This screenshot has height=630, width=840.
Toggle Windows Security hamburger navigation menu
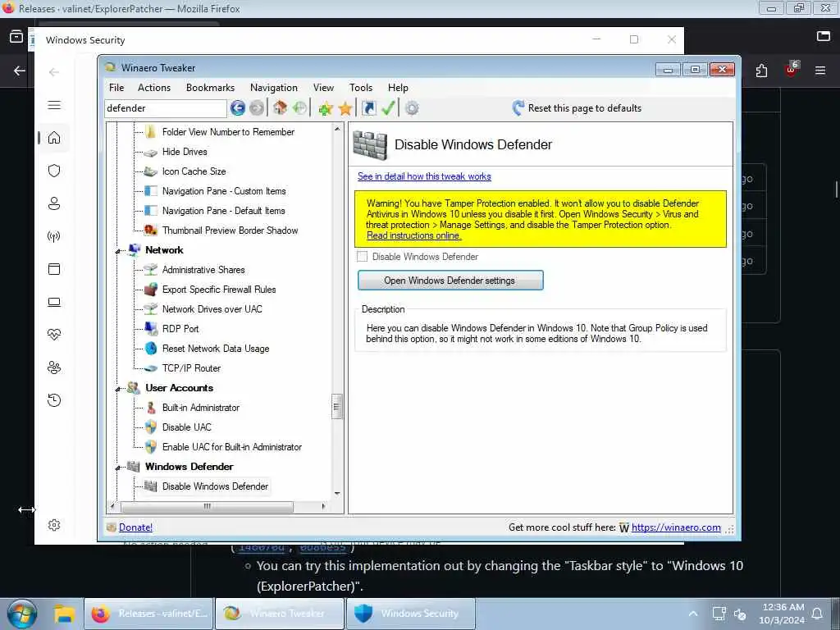(54, 105)
